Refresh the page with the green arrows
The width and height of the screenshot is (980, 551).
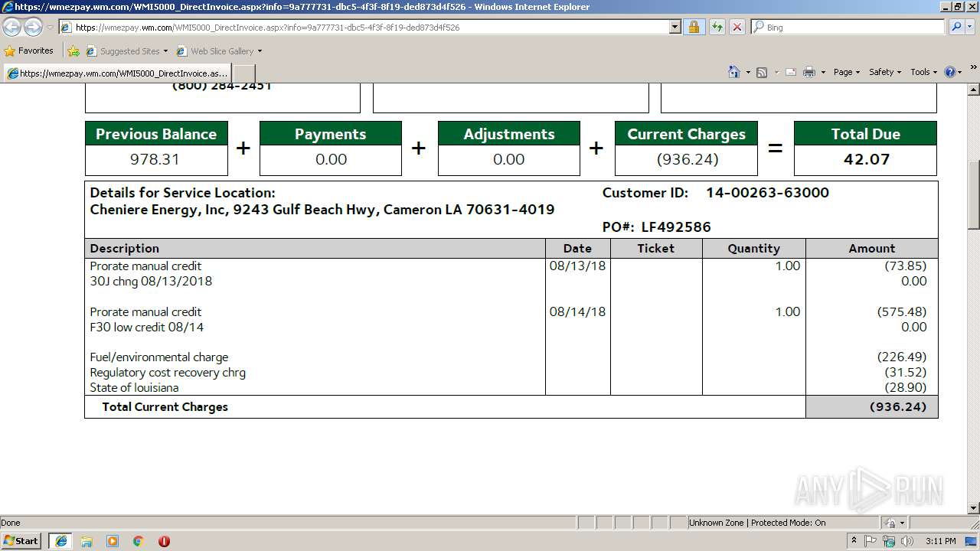coord(717,28)
